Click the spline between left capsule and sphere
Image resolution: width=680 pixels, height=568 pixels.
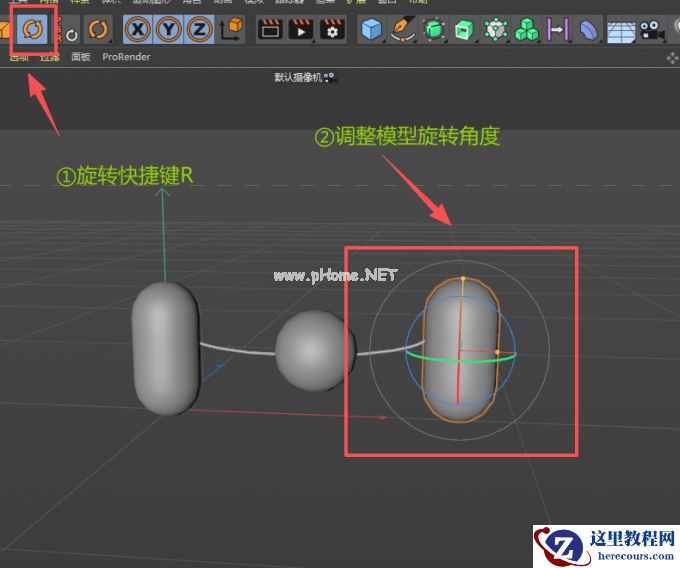tap(238, 349)
